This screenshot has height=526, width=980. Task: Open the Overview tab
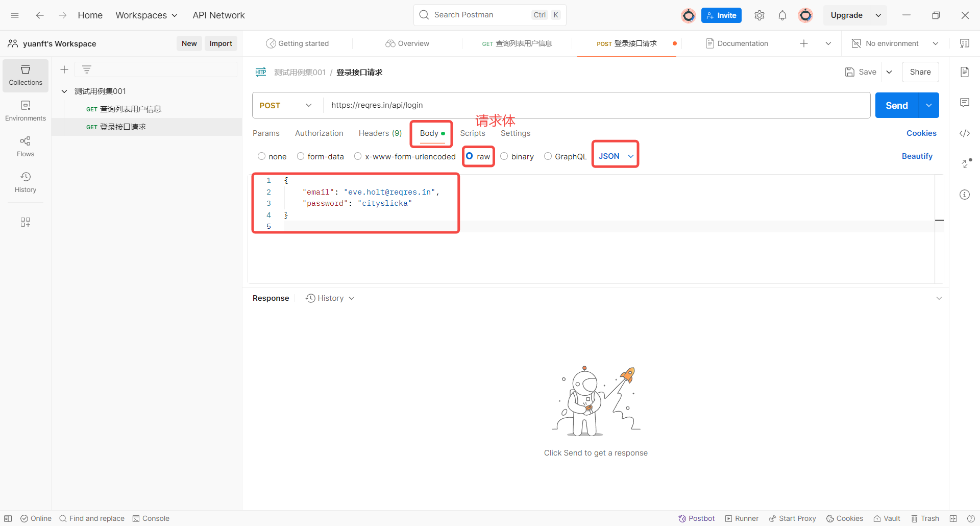pos(407,43)
